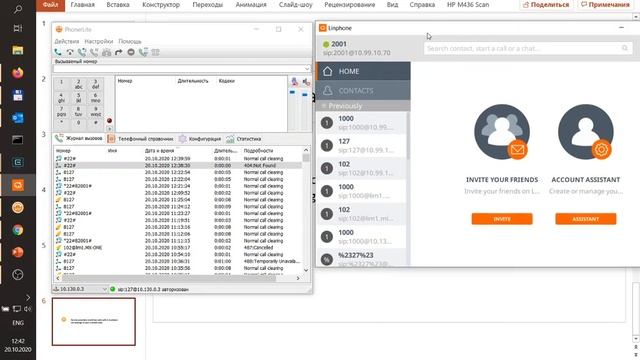Viewport: 640px width, 360px height.
Task: Click the Invite Your Friends envelope avatar icon
Action: [502, 131]
